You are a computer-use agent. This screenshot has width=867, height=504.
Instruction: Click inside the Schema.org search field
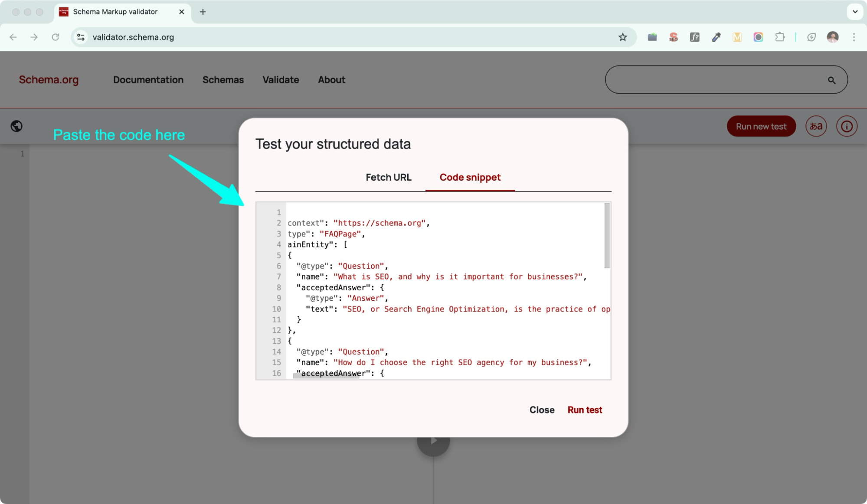(716, 80)
